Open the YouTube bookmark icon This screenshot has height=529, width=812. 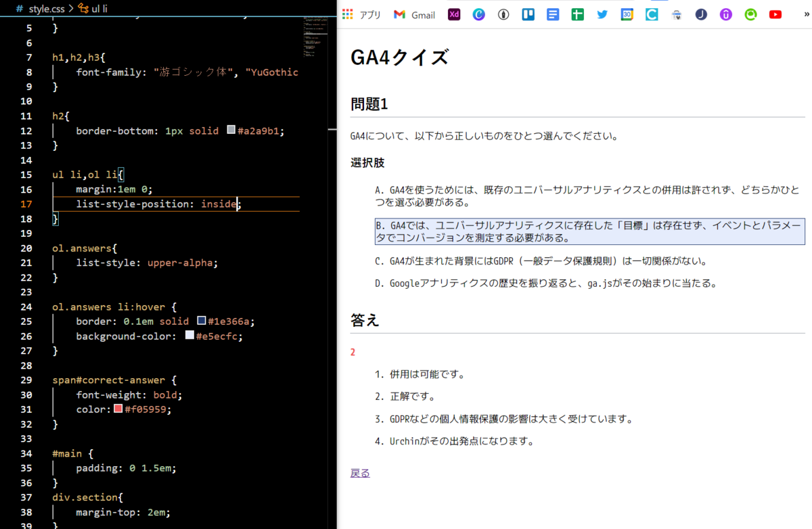775,14
